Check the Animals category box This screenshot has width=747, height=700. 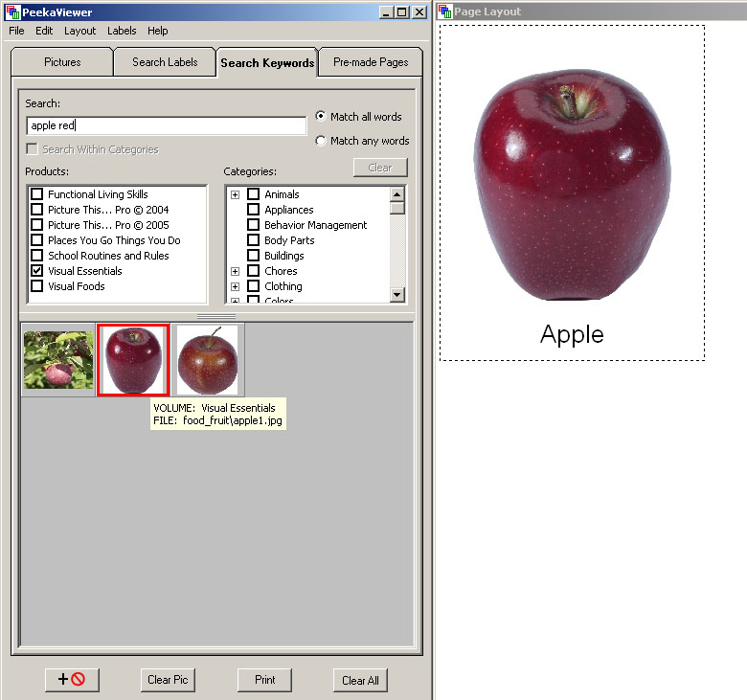pos(254,194)
